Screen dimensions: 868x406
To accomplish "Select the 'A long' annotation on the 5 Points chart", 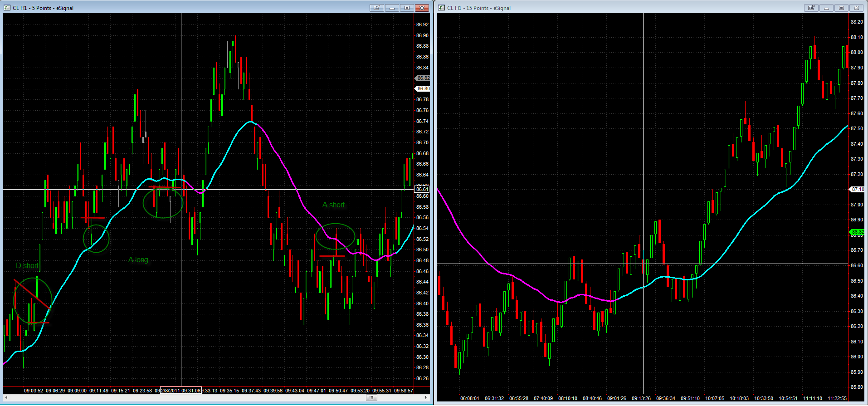I will coord(138,260).
